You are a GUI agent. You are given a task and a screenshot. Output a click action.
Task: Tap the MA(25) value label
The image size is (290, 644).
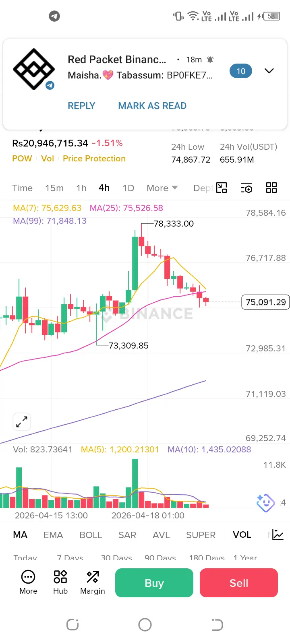pos(126,208)
